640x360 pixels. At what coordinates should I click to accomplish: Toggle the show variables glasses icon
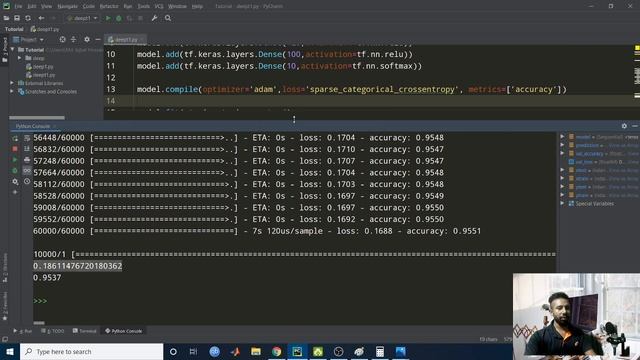pyautogui.click(x=27, y=170)
